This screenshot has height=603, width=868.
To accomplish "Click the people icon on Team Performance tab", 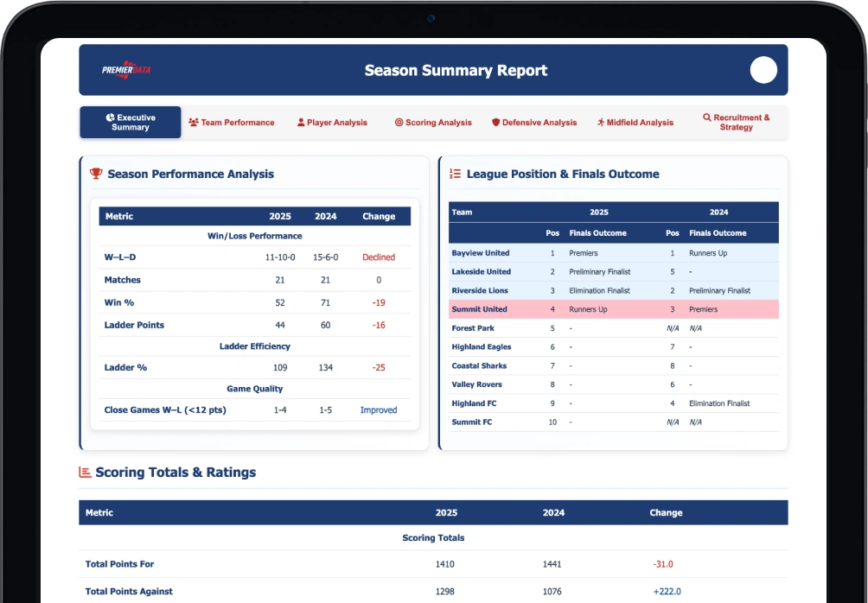I will [x=193, y=123].
